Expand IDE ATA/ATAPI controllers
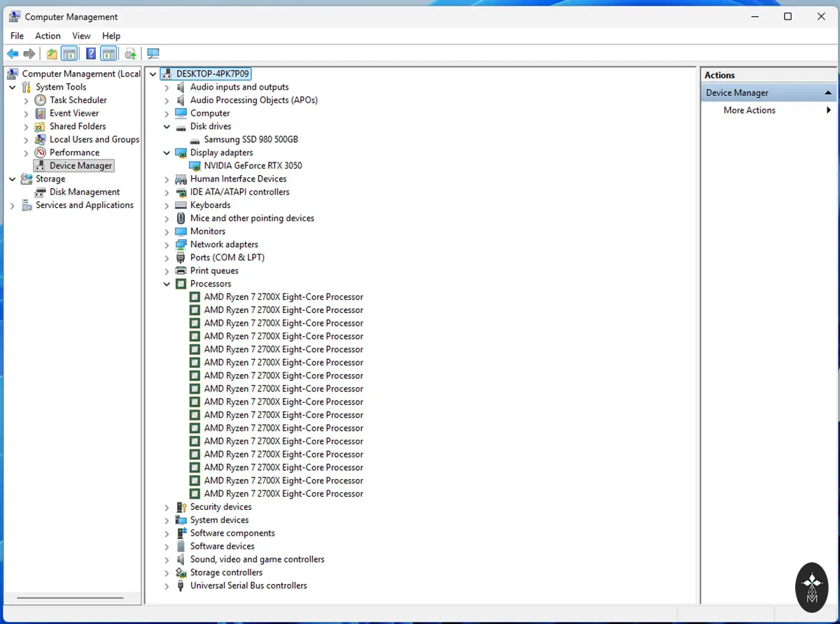Image resolution: width=840 pixels, height=624 pixels. [x=167, y=193]
